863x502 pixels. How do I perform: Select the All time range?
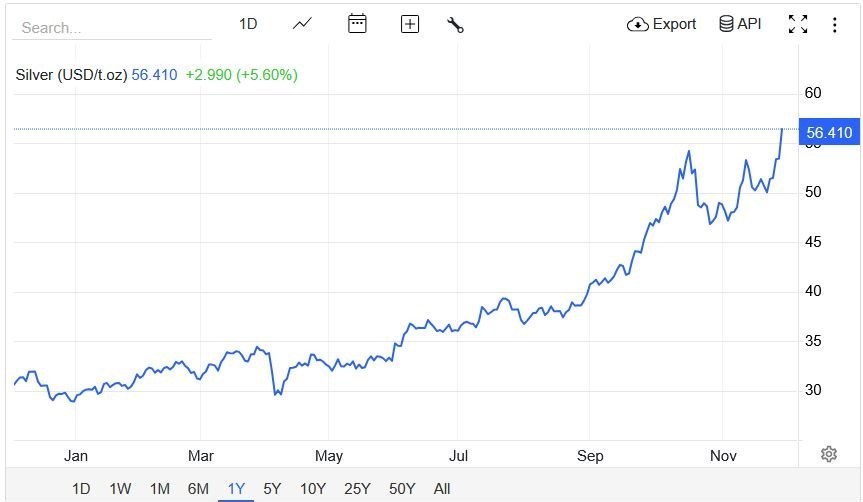(442, 488)
